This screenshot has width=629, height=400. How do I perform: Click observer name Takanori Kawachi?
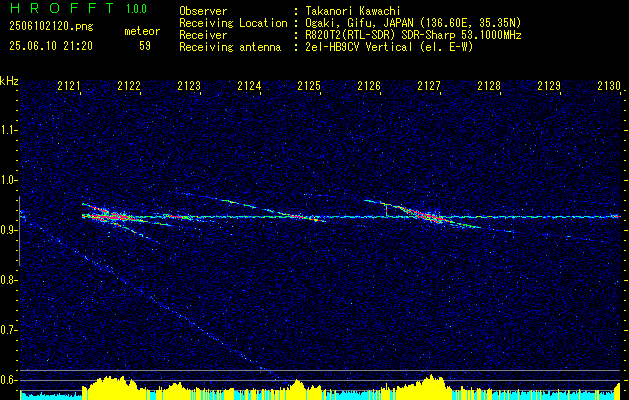point(353,11)
